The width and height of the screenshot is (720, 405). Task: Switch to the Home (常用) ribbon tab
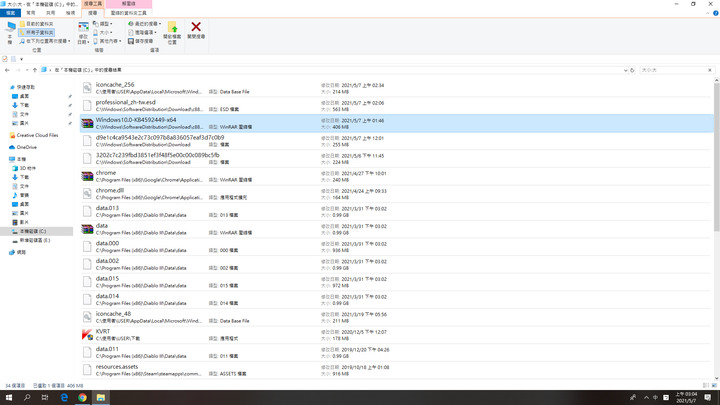pos(31,13)
